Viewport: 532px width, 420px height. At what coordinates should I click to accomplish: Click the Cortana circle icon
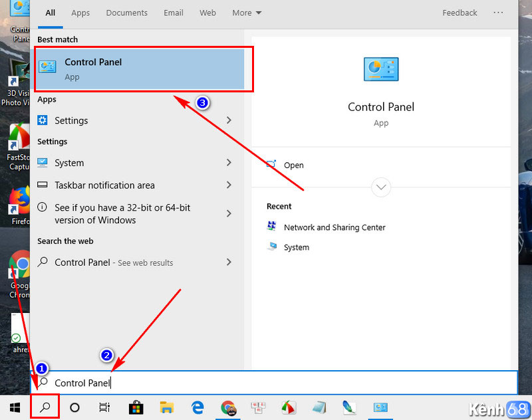74,407
